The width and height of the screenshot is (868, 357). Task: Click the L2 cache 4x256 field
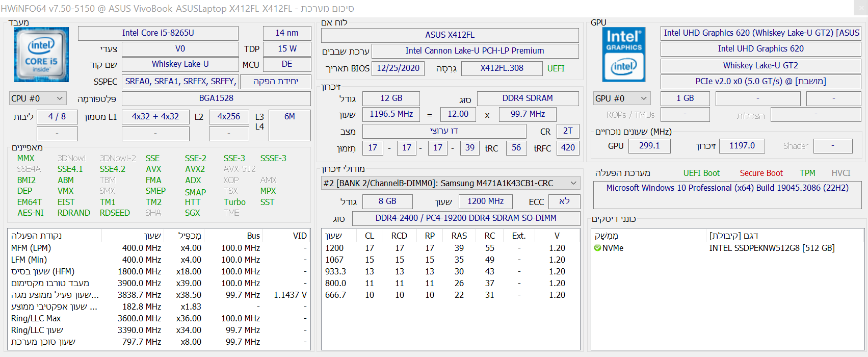tap(229, 117)
